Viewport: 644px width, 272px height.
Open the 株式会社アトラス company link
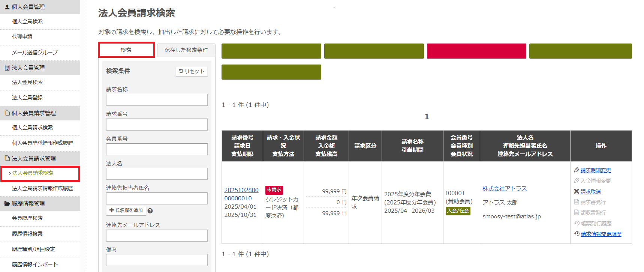(504, 188)
